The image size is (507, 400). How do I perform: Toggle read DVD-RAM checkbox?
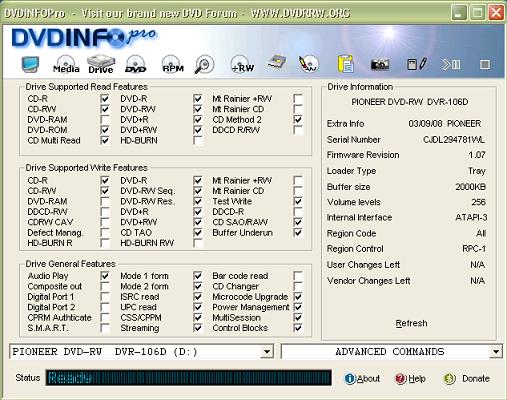105,119
